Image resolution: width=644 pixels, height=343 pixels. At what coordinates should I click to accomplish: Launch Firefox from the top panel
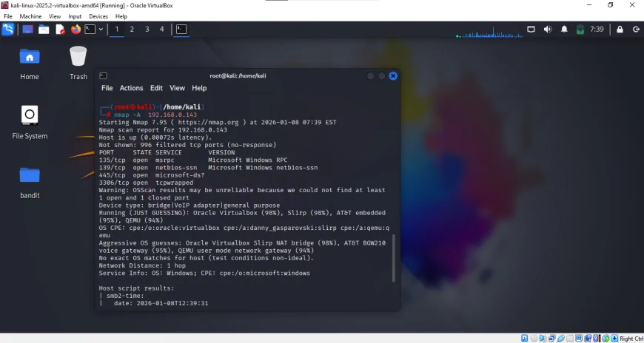click(76, 30)
